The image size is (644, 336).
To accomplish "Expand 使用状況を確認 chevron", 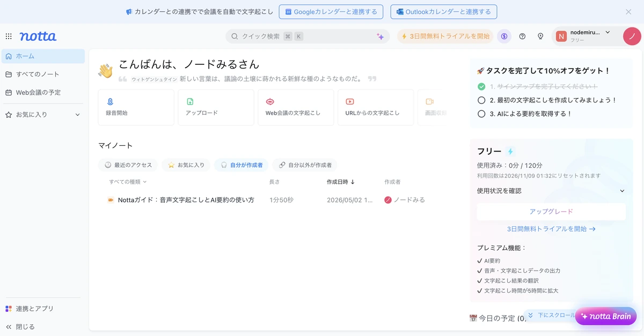I will [622, 191].
